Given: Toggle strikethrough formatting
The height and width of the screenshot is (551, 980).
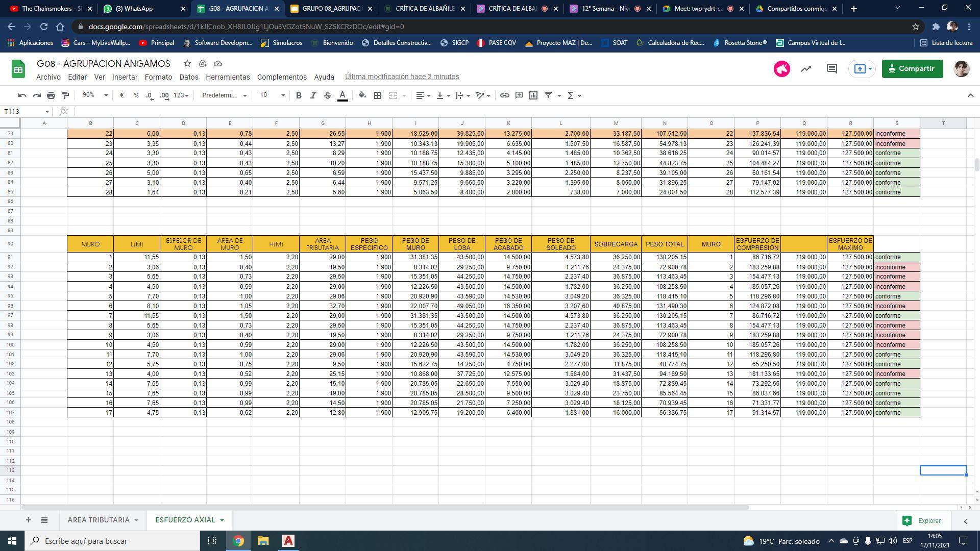Looking at the screenshot, I should (328, 95).
